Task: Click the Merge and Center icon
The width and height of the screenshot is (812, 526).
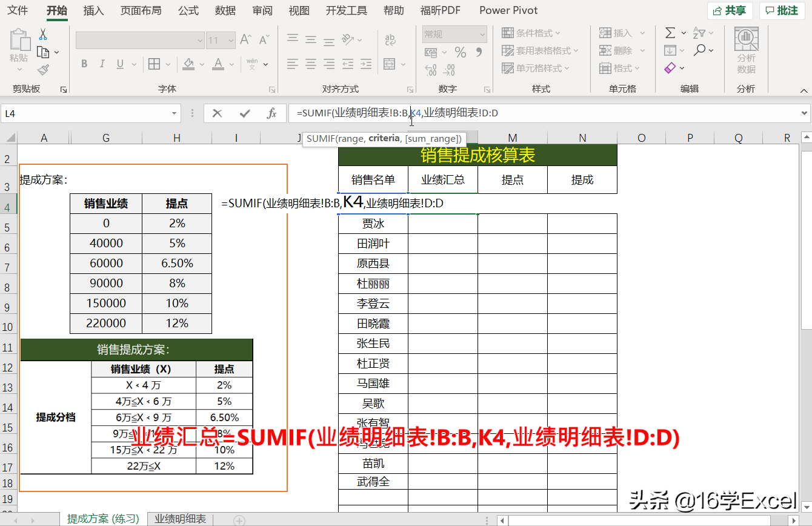Action: point(390,64)
